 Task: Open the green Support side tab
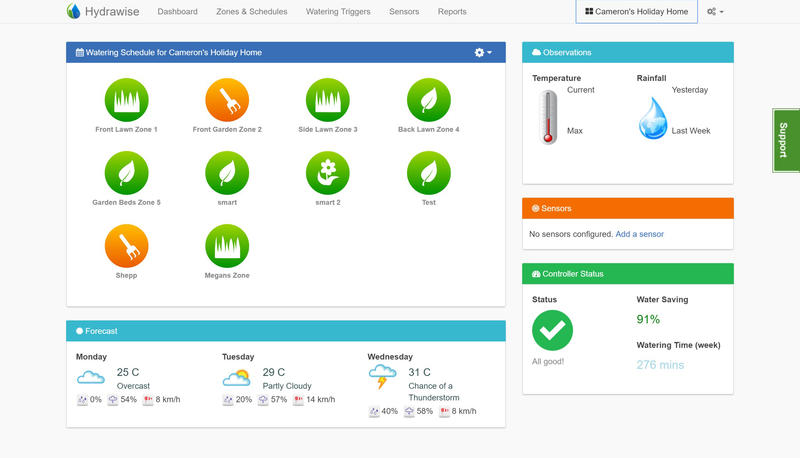(786, 140)
